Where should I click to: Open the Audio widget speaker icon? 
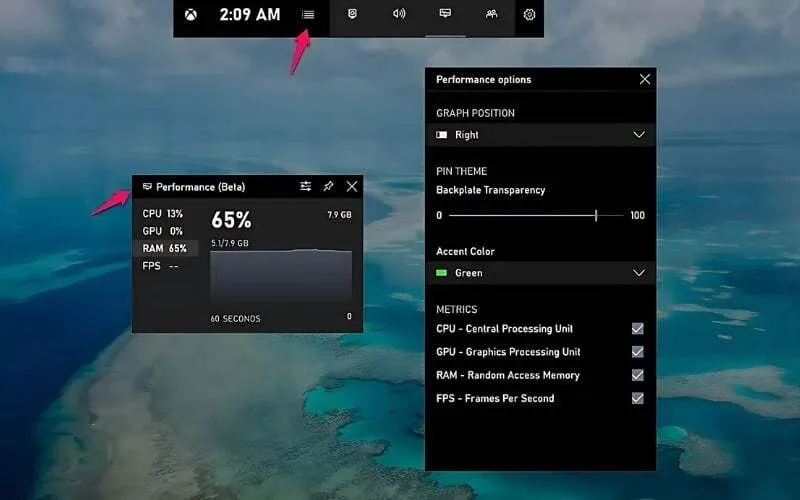click(x=398, y=14)
